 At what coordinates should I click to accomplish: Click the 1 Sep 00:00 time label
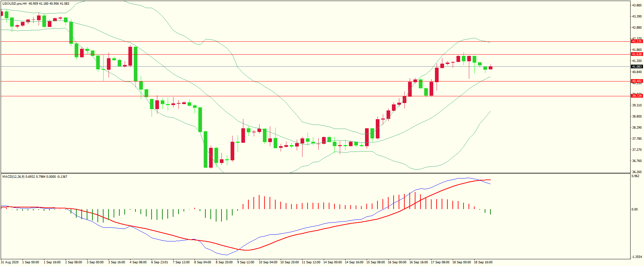31,262
